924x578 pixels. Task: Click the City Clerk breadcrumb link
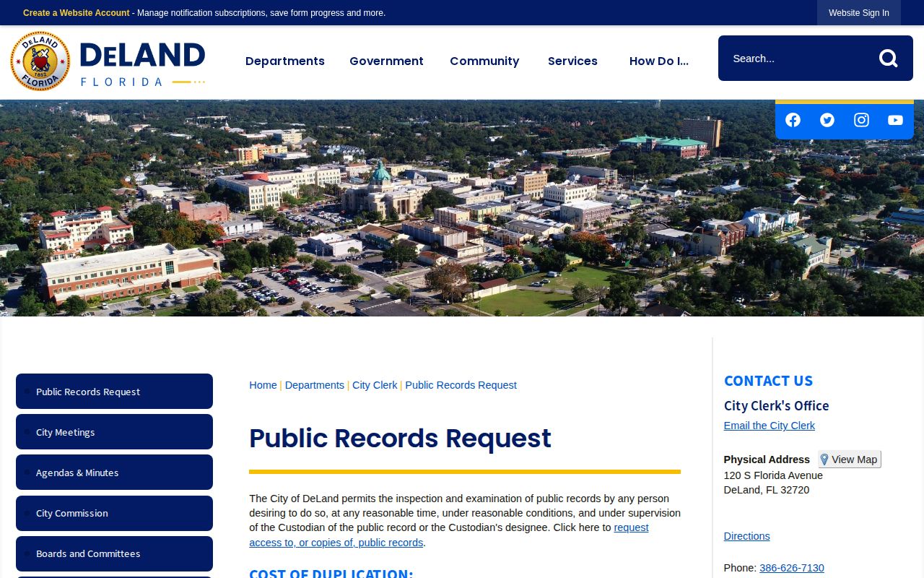pyautogui.click(x=375, y=385)
